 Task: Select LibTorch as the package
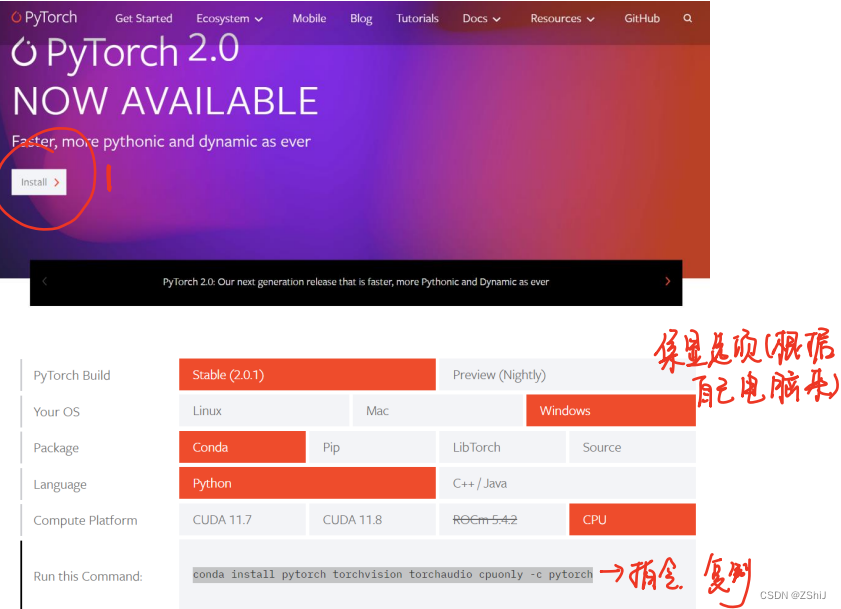[x=502, y=447]
